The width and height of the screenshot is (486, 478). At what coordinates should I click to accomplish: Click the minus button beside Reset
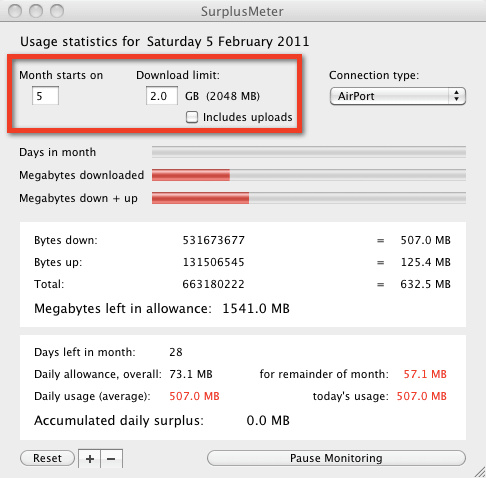[111, 459]
